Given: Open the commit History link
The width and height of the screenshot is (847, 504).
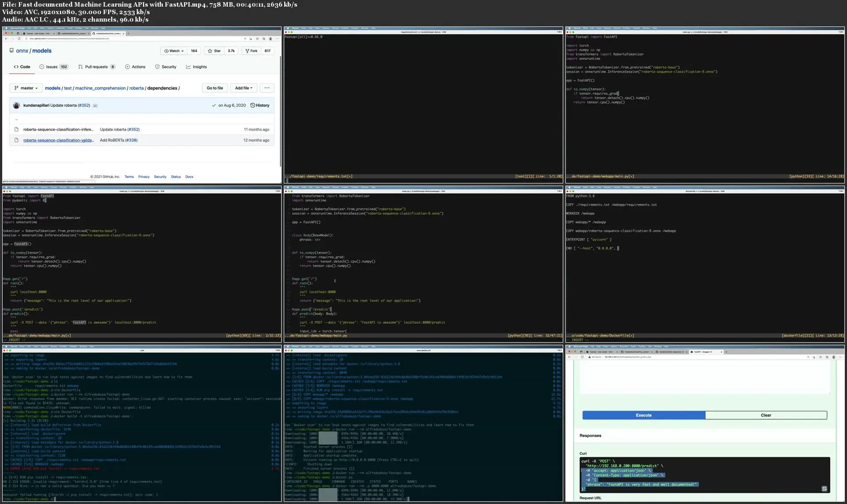Looking at the screenshot, I should pos(260,105).
